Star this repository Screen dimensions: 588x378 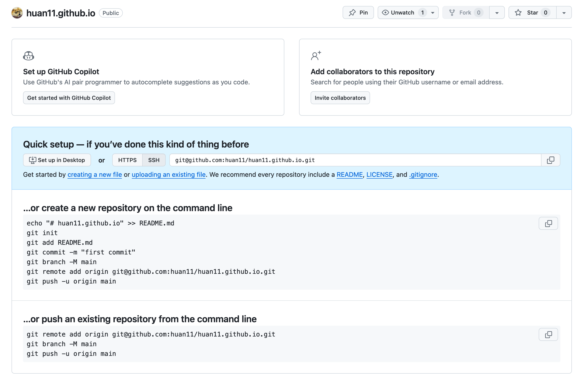pos(532,12)
